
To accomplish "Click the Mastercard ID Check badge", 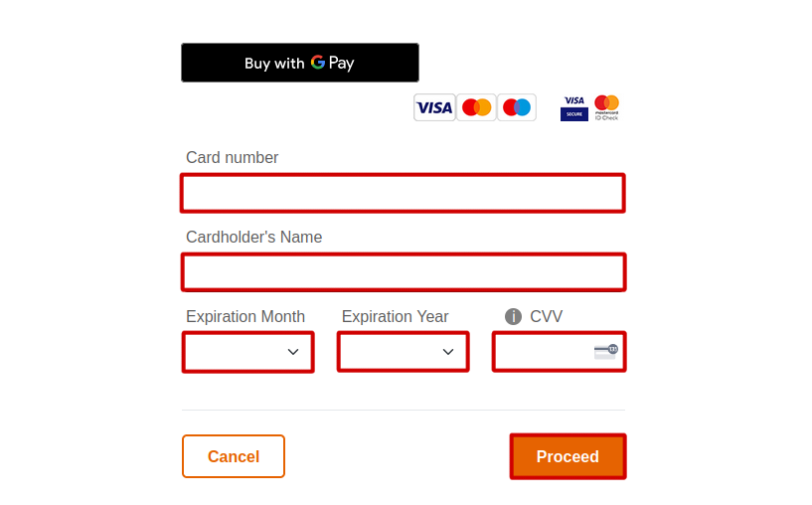I will tap(606, 107).
